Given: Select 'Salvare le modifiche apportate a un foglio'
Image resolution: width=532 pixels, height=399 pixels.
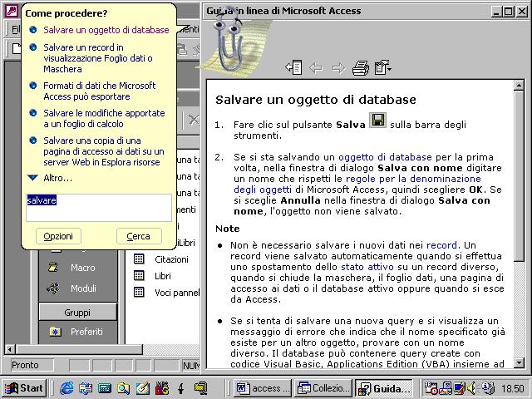Looking at the screenshot, I should point(104,118).
